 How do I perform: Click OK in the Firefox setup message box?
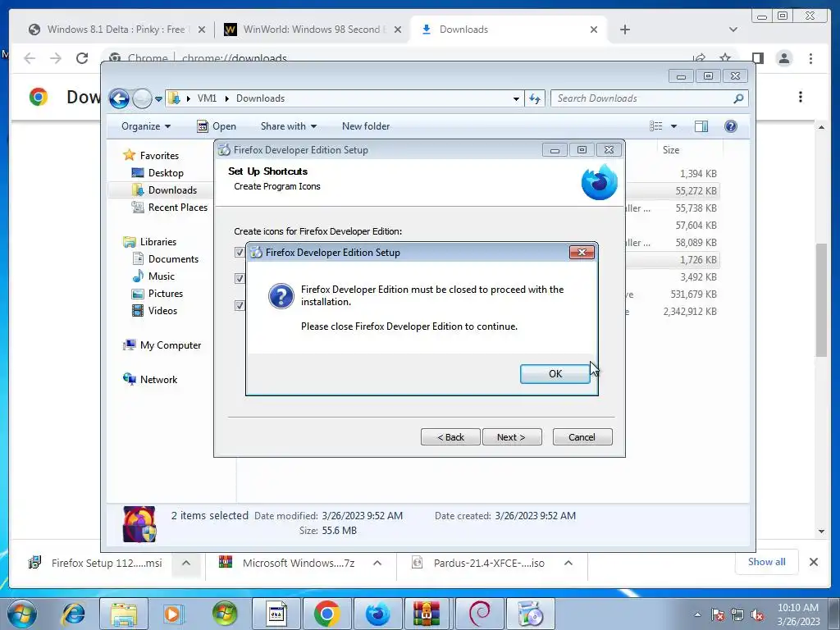[555, 373]
